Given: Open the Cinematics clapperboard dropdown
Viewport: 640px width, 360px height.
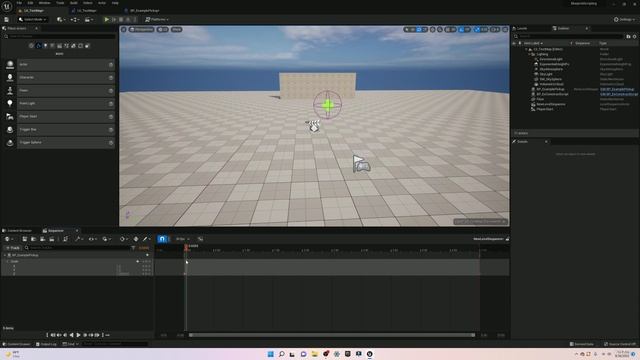Looking at the screenshot, I should (x=89, y=19).
